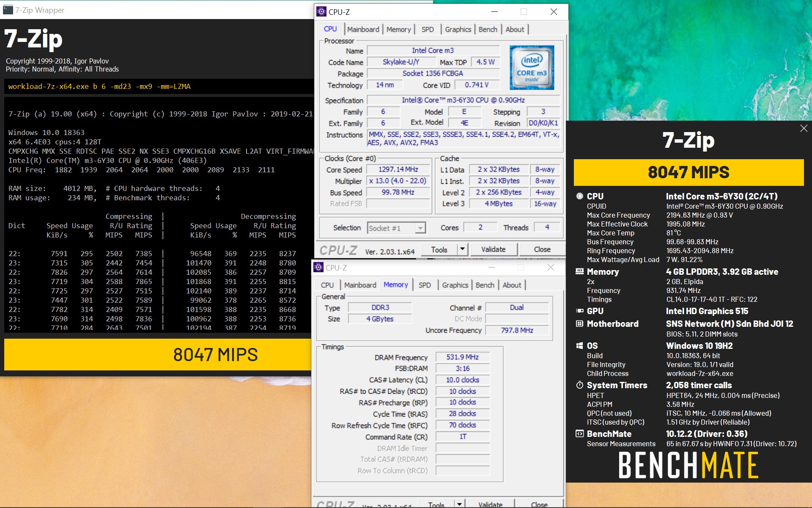
Task: Open the SPD tab in top CPU-Z window
Action: click(428, 29)
